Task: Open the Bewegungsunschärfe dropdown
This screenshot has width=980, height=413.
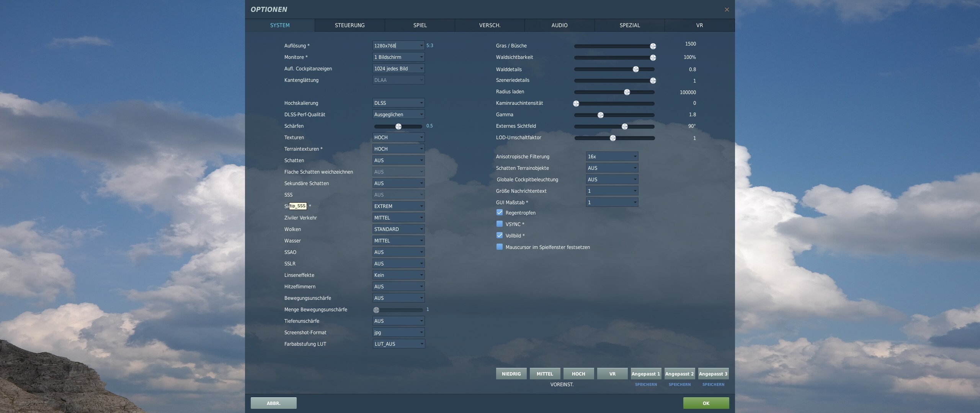Action: [x=399, y=298]
